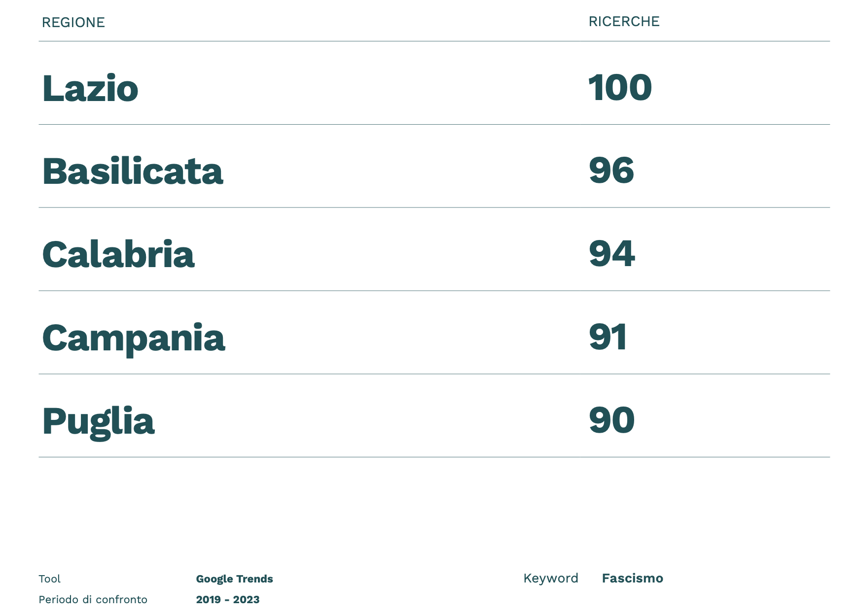This screenshot has height=616, width=859.
Task: Click the search value 91
Action: pyautogui.click(x=608, y=337)
